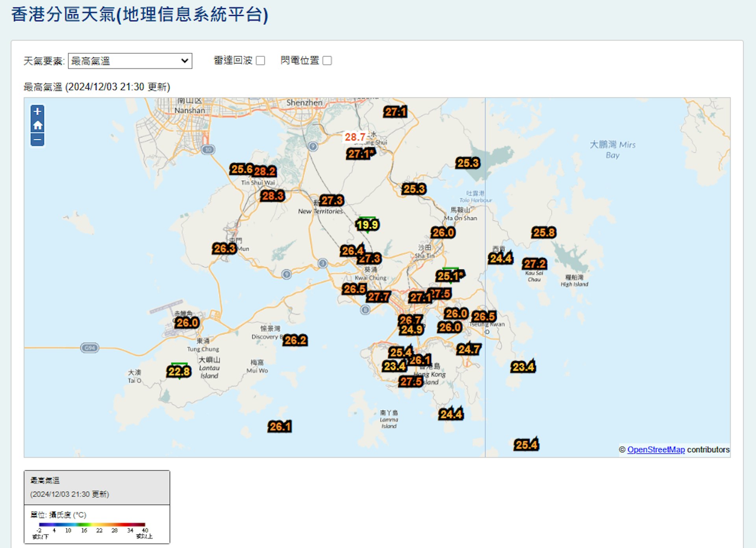Reset map view with the home icon
The height and width of the screenshot is (548, 756).
[37, 126]
